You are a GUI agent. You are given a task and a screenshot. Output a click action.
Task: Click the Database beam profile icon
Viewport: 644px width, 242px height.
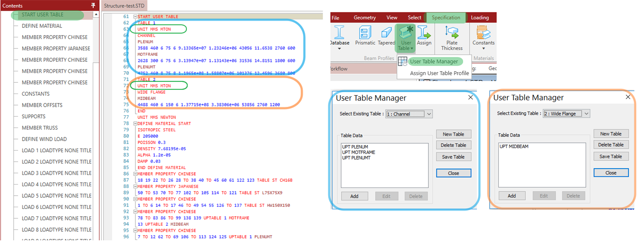tap(339, 33)
